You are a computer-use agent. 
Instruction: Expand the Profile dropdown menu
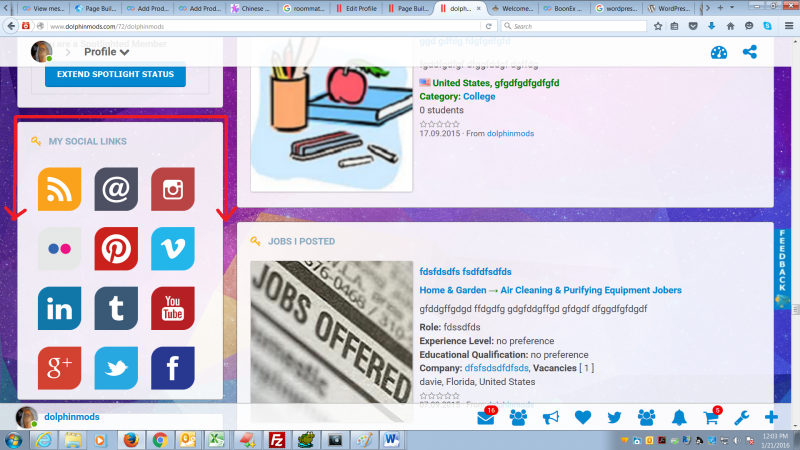pos(106,51)
